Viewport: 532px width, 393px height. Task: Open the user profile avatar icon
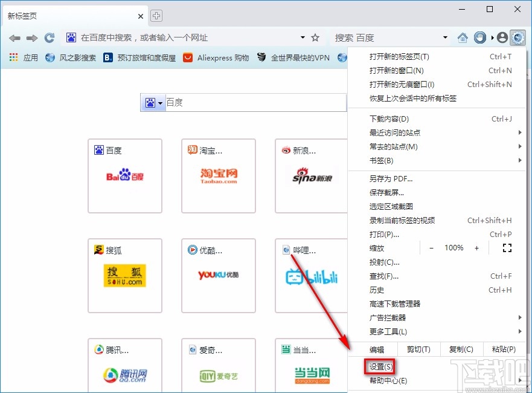(x=502, y=37)
